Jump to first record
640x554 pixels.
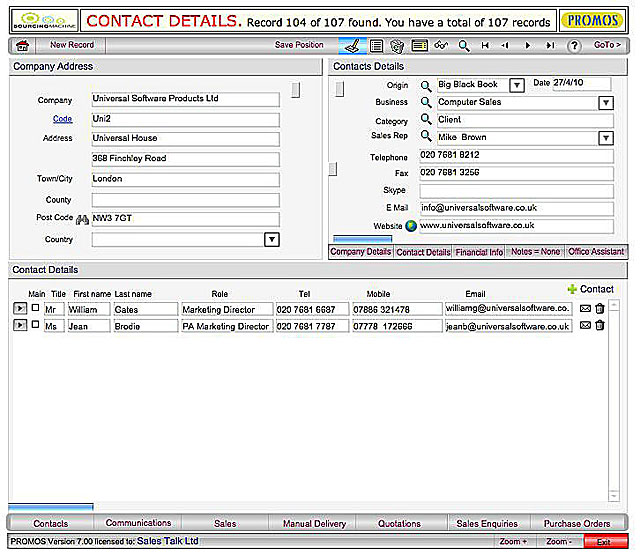click(485, 46)
